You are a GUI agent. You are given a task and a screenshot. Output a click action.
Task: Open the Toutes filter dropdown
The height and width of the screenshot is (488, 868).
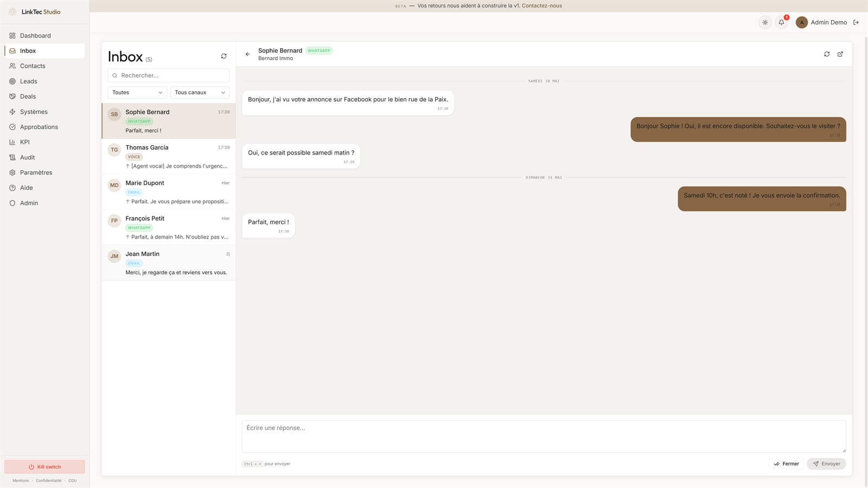tap(137, 93)
